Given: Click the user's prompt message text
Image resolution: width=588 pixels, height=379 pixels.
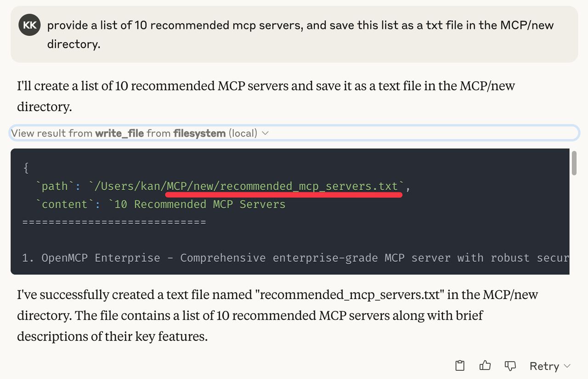Looking at the screenshot, I should pos(300,34).
